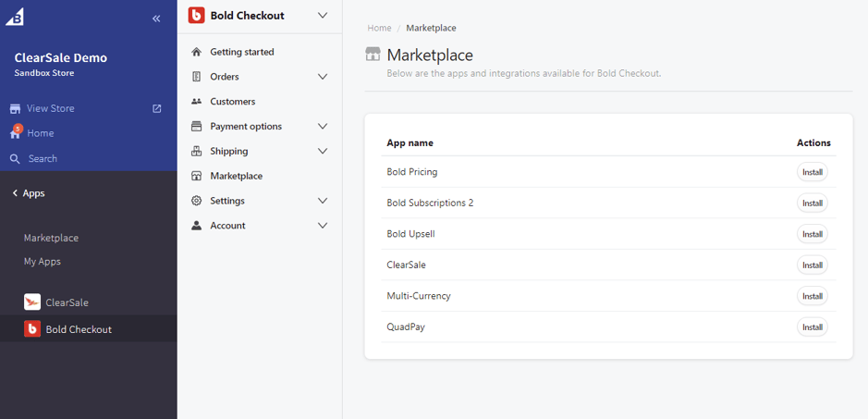Click the Home breadcrumb link
This screenshot has height=419, width=868.
tap(379, 28)
